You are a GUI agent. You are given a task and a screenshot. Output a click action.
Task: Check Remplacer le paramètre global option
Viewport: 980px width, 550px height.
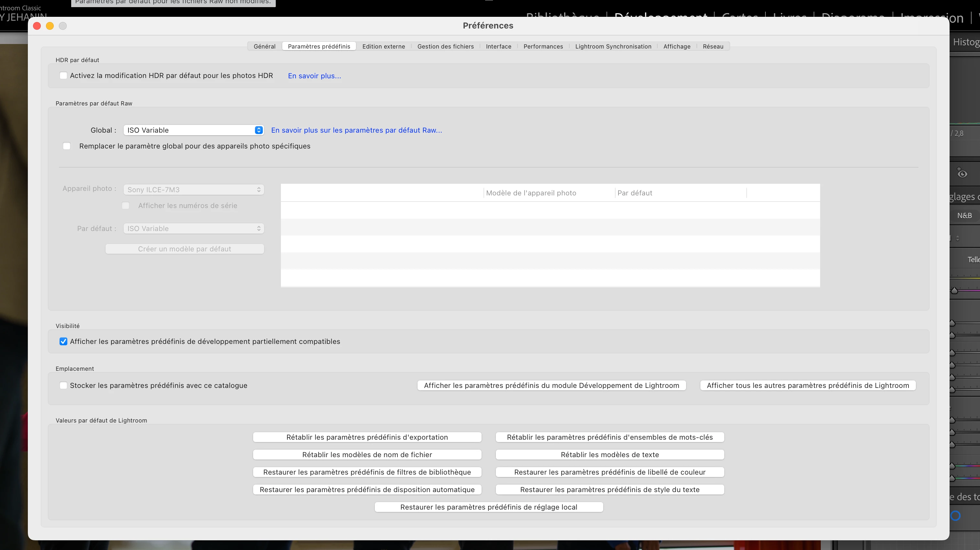pyautogui.click(x=67, y=146)
